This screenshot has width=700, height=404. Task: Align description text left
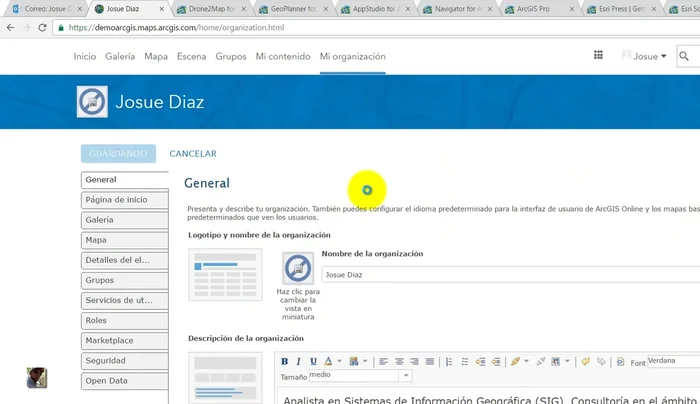point(383,362)
